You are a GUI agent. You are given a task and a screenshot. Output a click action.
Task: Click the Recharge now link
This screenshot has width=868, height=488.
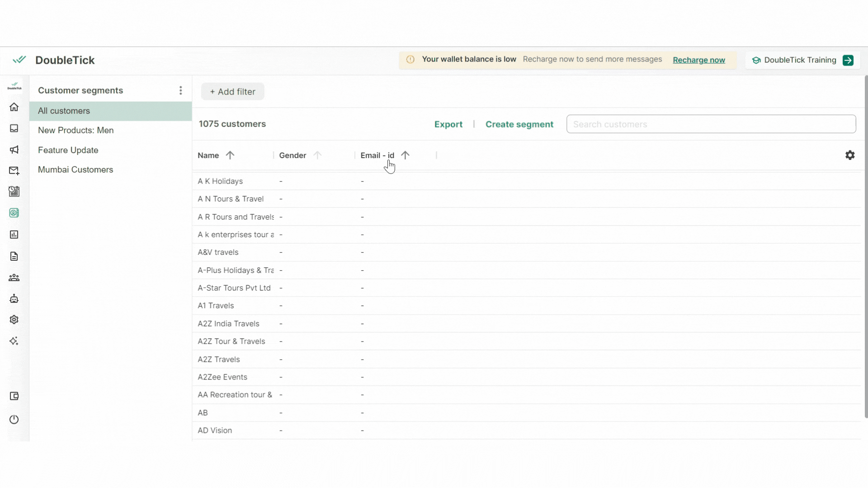pyautogui.click(x=698, y=60)
